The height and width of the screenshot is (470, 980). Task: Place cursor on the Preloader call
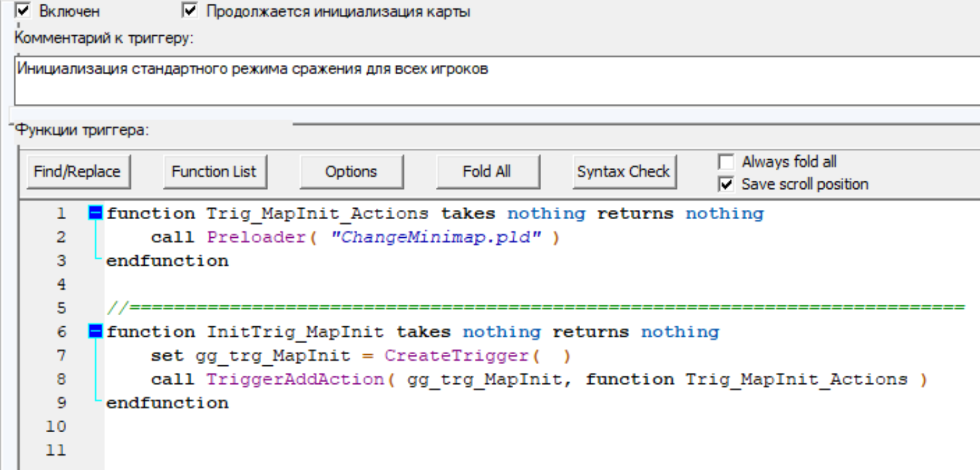(256, 237)
